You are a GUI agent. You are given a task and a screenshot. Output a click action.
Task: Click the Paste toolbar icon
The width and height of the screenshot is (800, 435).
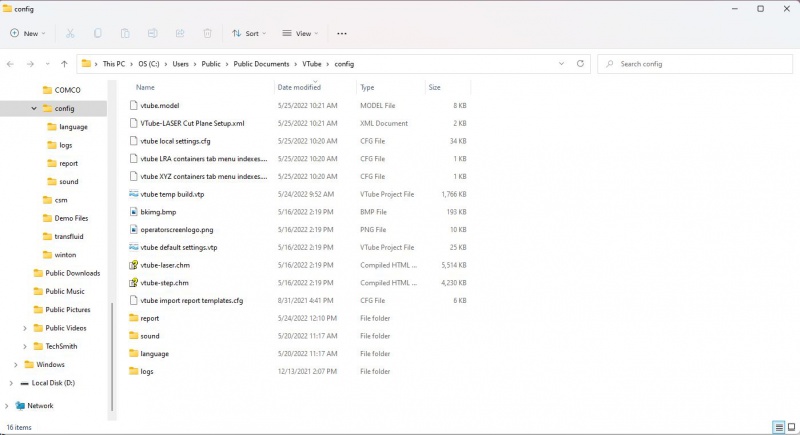125,33
